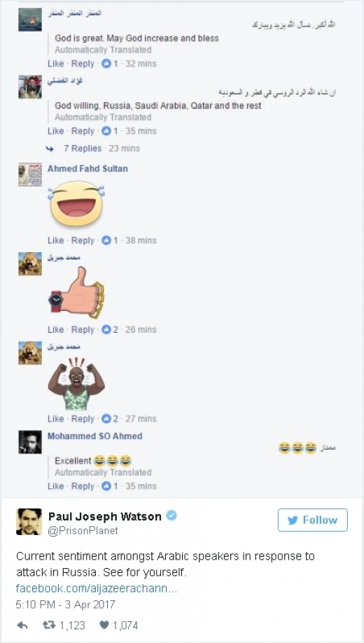Reply to the 'God willing, Russia' comment

point(83,131)
